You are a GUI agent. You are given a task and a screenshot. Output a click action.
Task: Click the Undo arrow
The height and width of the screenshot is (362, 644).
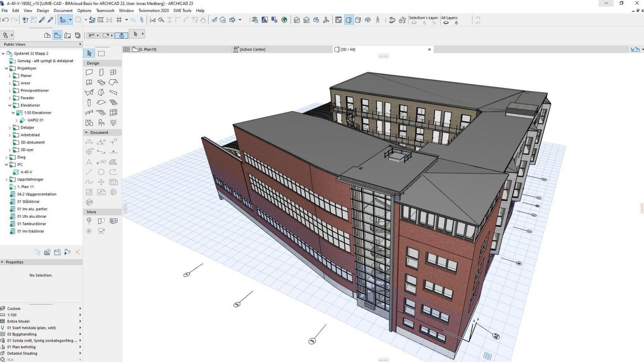click(x=5, y=20)
